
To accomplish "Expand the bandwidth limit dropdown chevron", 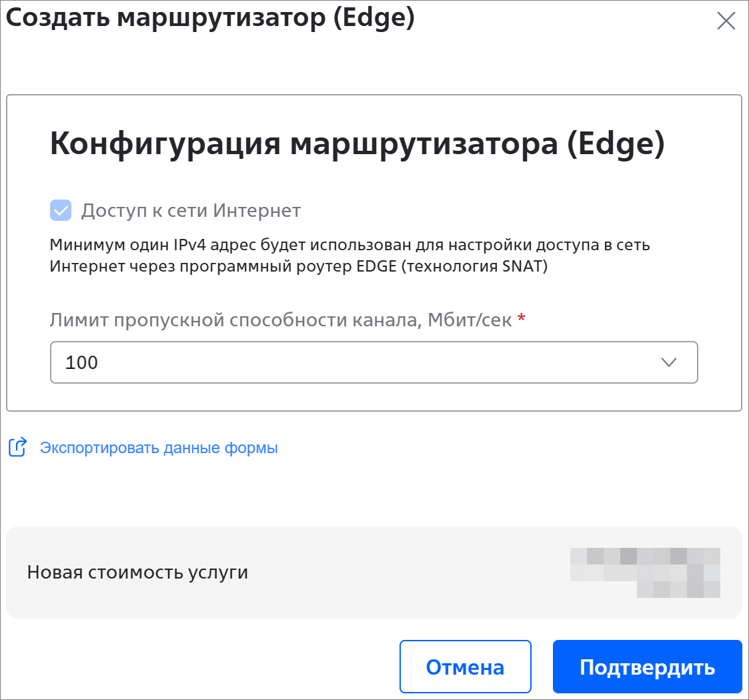I will click(668, 362).
